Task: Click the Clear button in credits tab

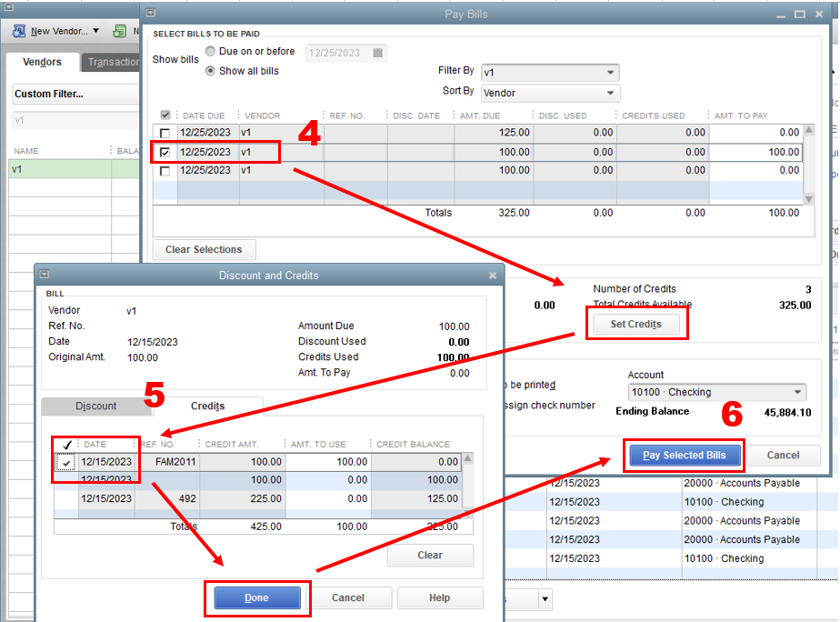Action: [430, 555]
